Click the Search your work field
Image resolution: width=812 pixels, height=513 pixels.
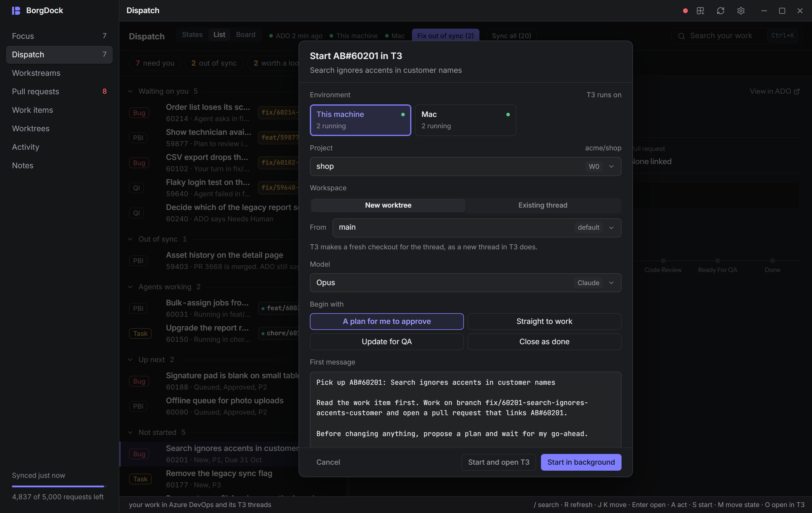click(736, 36)
